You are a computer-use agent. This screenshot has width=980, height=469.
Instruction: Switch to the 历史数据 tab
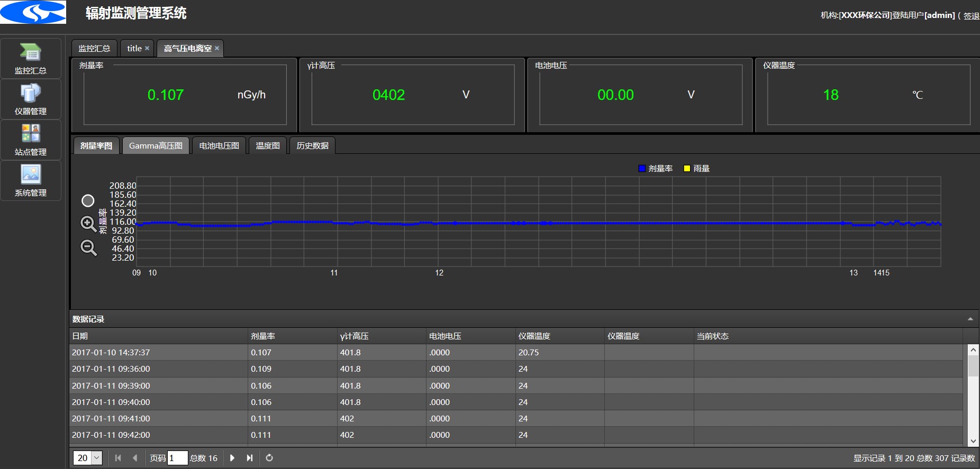312,146
